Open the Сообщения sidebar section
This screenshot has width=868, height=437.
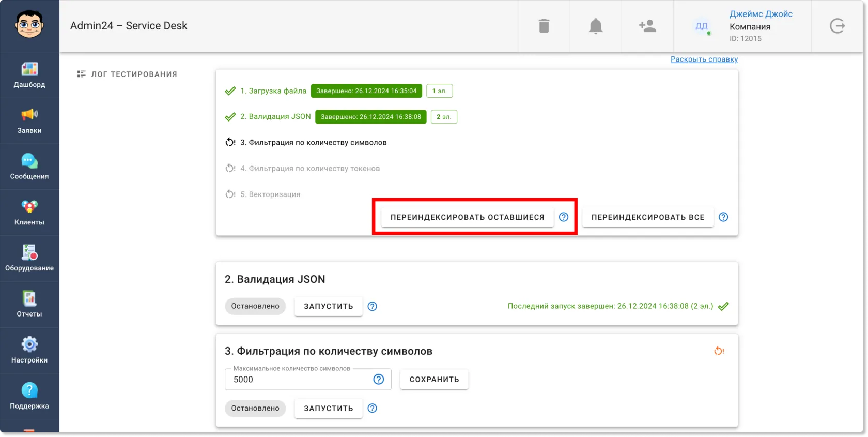point(29,167)
